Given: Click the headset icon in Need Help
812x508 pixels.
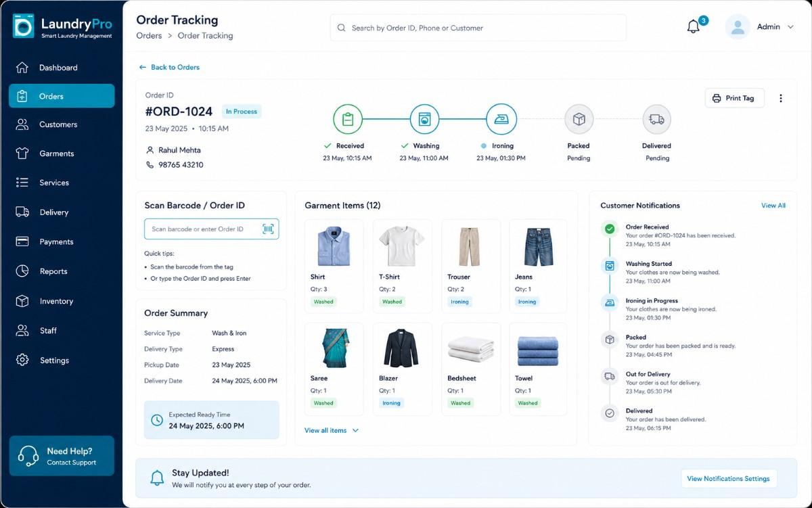Looking at the screenshot, I should 28,456.
